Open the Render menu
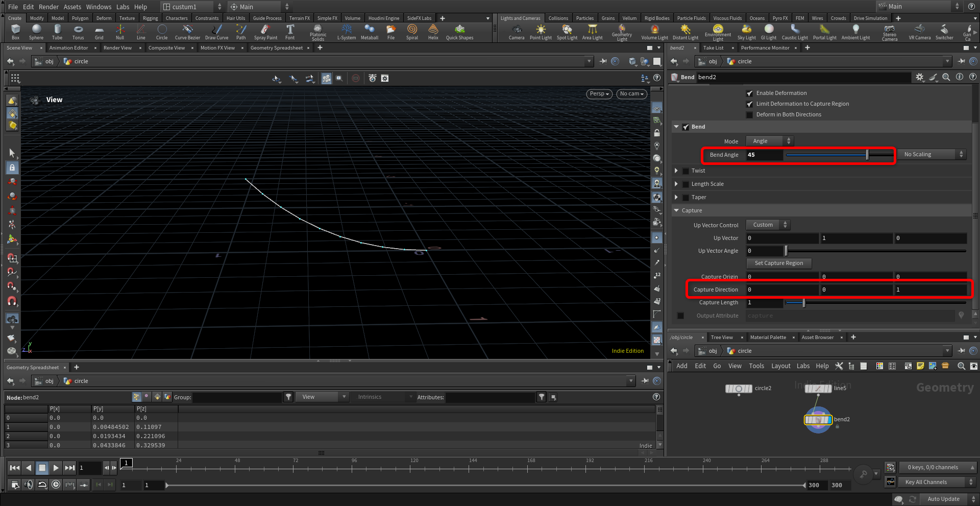Screen dimensions: 980x506 [48, 7]
